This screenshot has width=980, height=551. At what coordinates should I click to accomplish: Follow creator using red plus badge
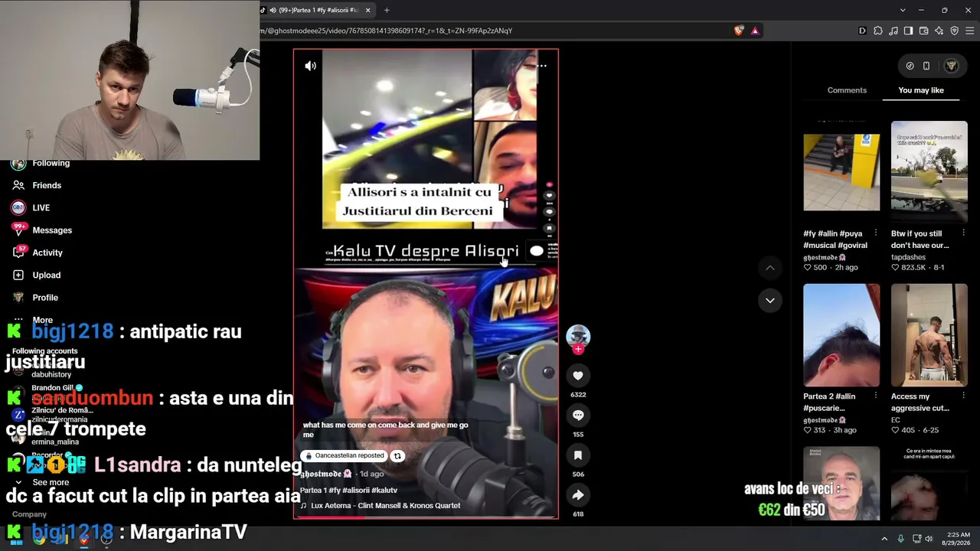pos(578,349)
